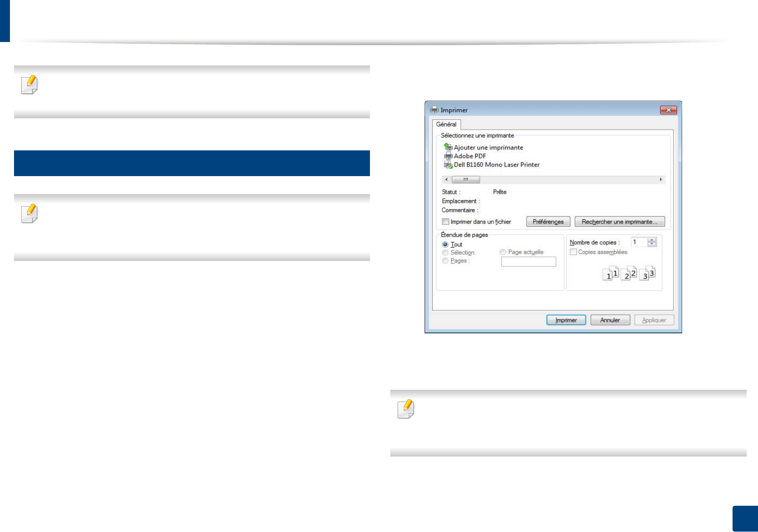758x532 pixels.
Task: Choose the Dell B1160 Mono Laser Printer icon
Action: (448, 165)
